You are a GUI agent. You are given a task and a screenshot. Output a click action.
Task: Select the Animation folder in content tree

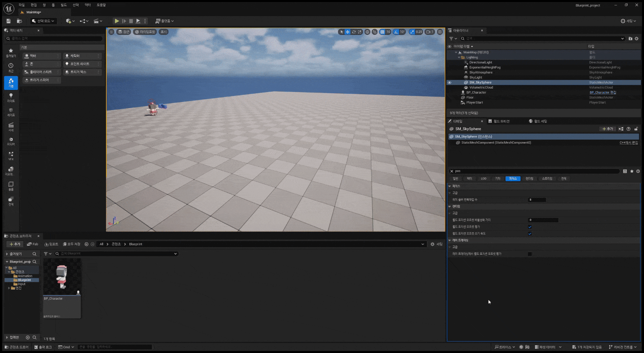25,276
